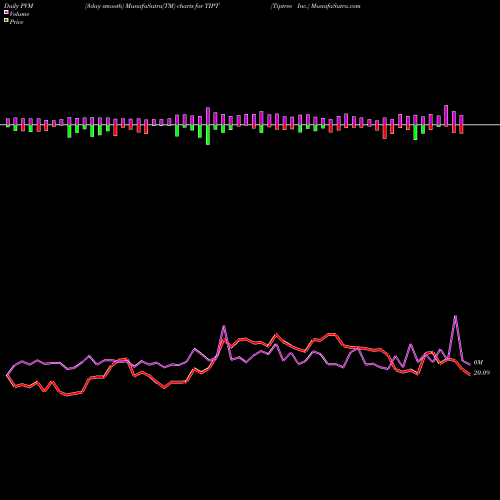Viewport: 500px width, 500px height.
Task: Click the '(Tiptree Inc.) MunafaSutra.com' text
Action: (x=316, y=6)
